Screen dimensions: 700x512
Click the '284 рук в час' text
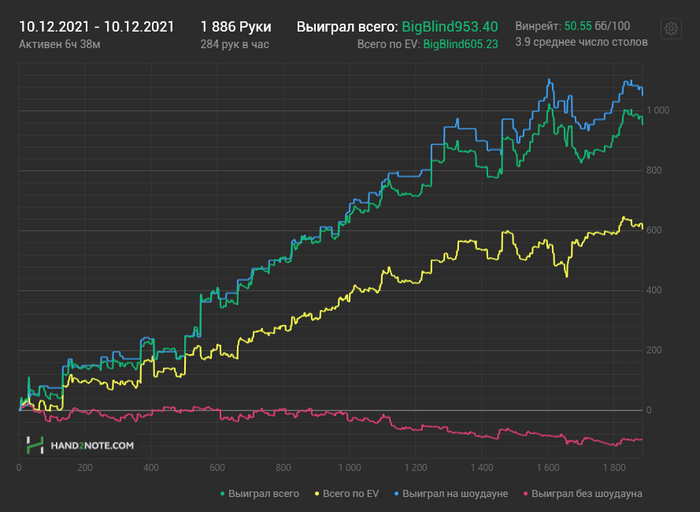pyautogui.click(x=234, y=44)
